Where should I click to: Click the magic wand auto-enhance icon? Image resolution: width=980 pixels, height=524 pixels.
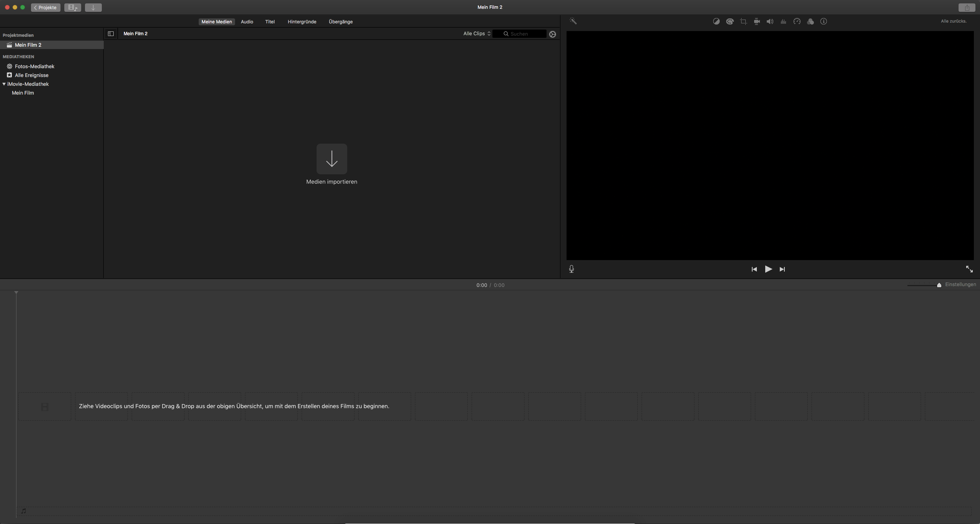pos(573,21)
